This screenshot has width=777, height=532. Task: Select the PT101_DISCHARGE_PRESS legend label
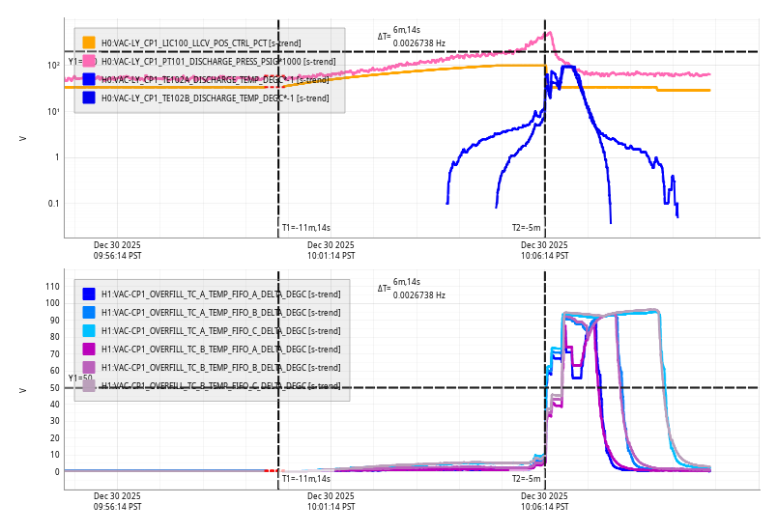point(218,62)
